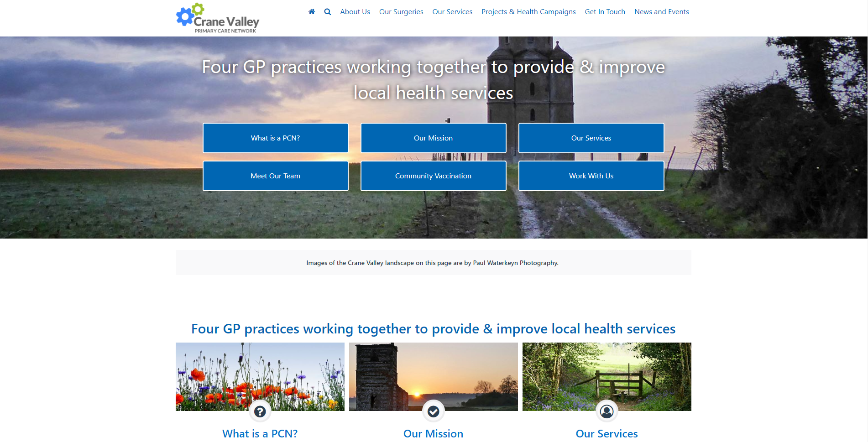The width and height of the screenshot is (868, 442).
Task: Click the checkmark circle icon
Action: point(434,411)
